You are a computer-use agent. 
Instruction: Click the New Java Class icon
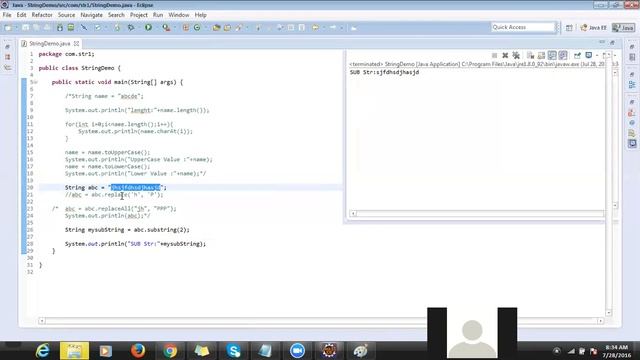point(197,28)
